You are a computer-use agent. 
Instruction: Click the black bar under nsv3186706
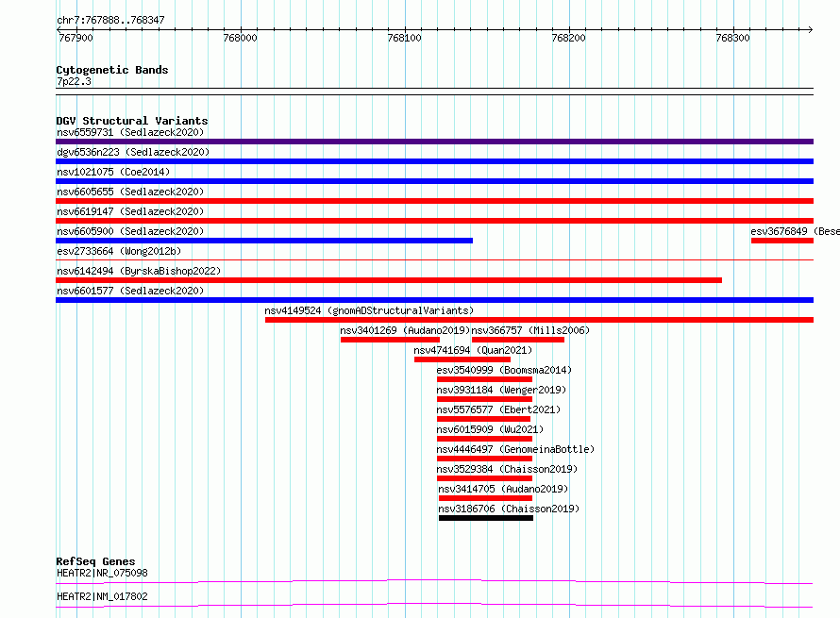(x=486, y=518)
